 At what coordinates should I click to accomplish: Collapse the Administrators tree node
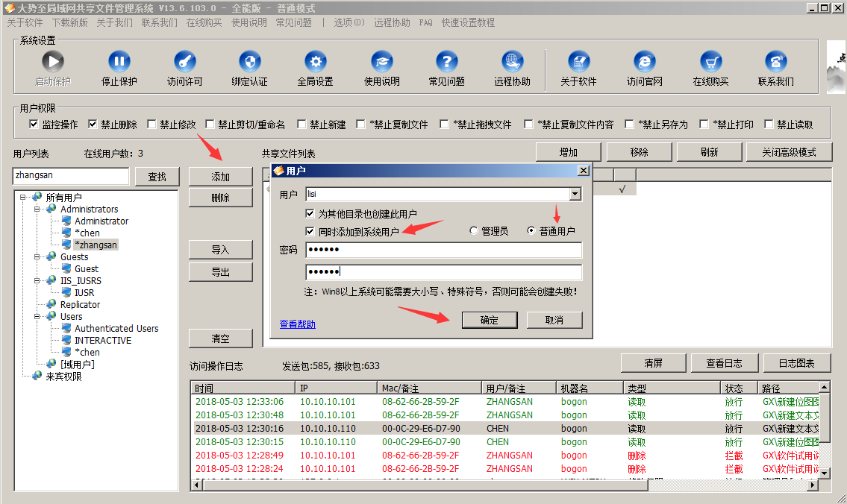(x=35, y=210)
